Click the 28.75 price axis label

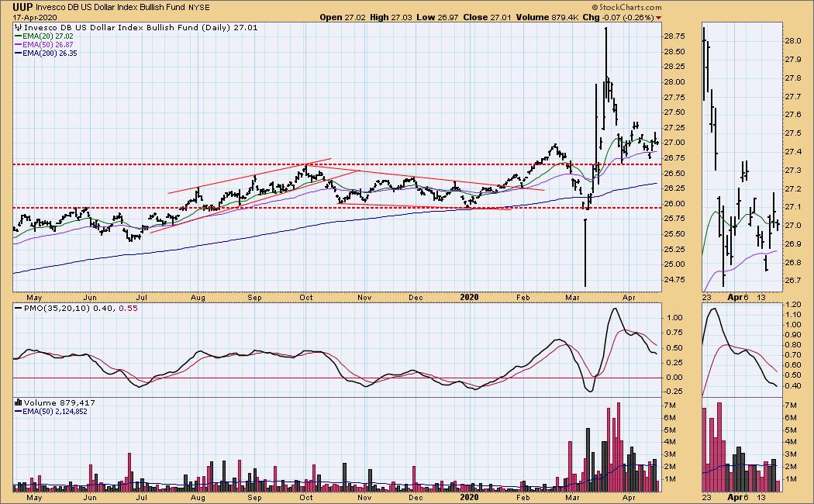tap(674, 36)
